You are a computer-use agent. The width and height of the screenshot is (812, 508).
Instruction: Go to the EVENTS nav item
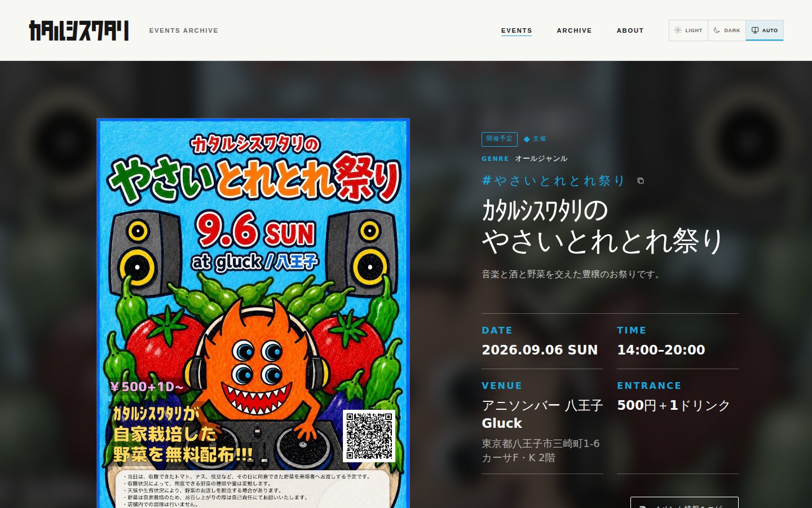[517, 30]
